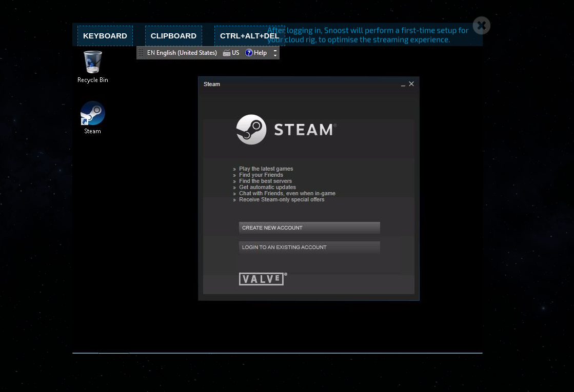The width and height of the screenshot is (574, 392).
Task: Close the Steam login window
Action: tap(411, 84)
